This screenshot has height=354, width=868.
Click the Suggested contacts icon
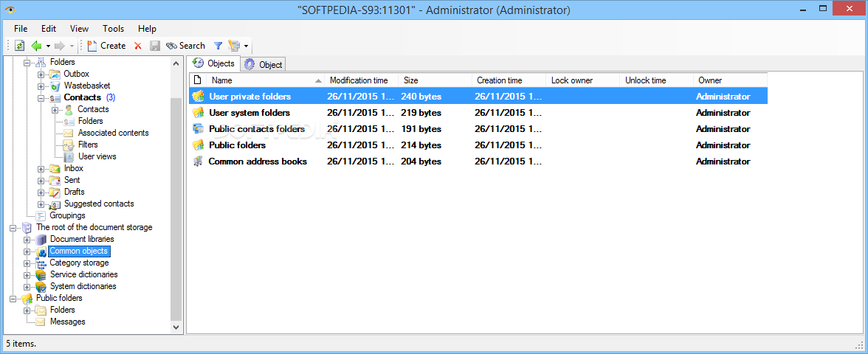click(55, 204)
